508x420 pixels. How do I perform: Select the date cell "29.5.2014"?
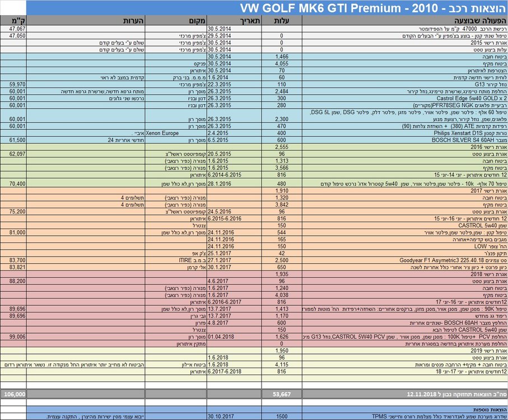coord(234,36)
